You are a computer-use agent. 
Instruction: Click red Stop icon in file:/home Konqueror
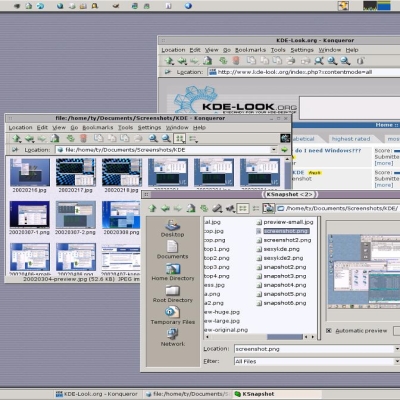(x=83, y=138)
